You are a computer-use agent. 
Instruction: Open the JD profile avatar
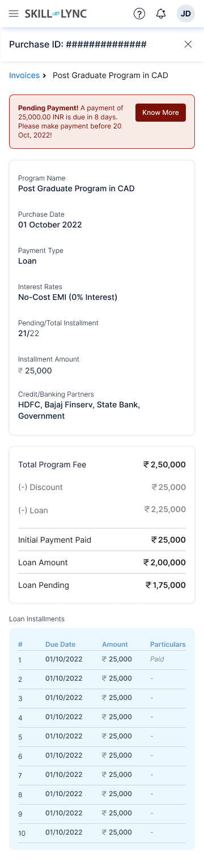click(186, 14)
